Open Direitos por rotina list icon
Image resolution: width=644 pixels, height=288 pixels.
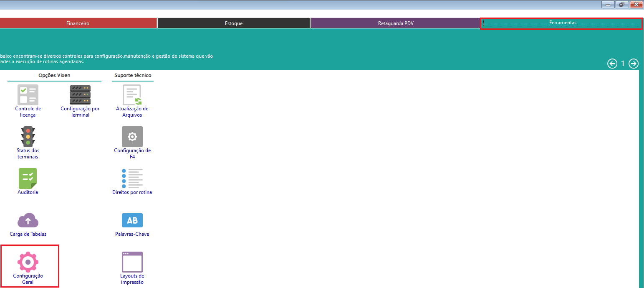click(x=132, y=178)
